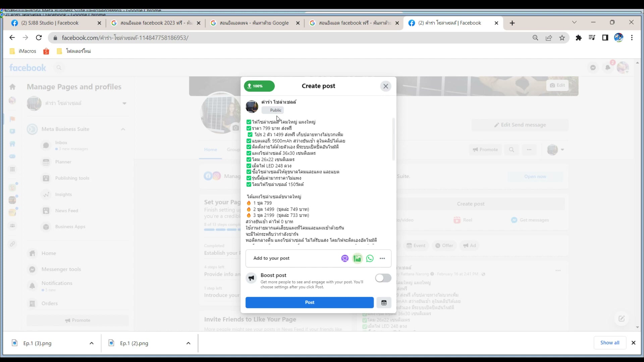Open the Public audience selector

pos(273,110)
